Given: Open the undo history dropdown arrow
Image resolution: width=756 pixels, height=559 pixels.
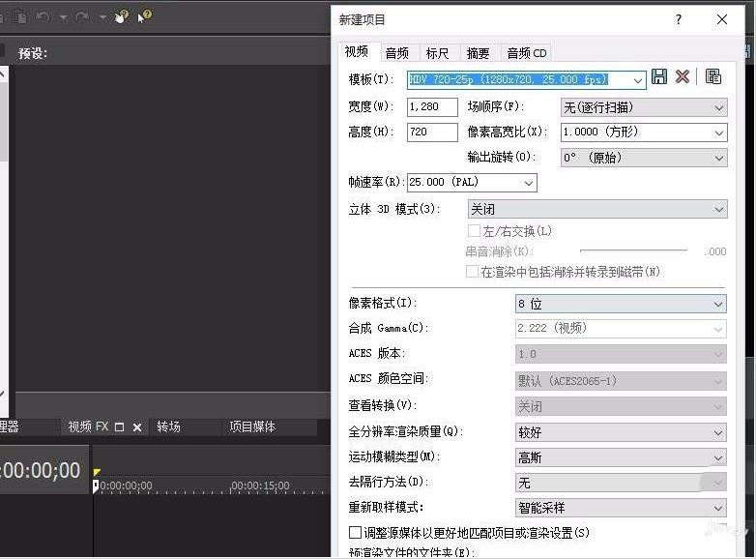Looking at the screenshot, I should tap(63, 17).
